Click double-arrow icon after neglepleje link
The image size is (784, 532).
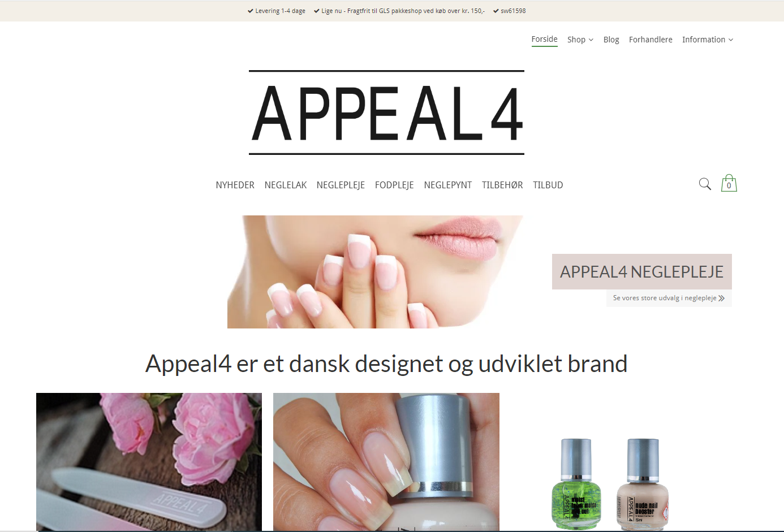click(721, 299)
